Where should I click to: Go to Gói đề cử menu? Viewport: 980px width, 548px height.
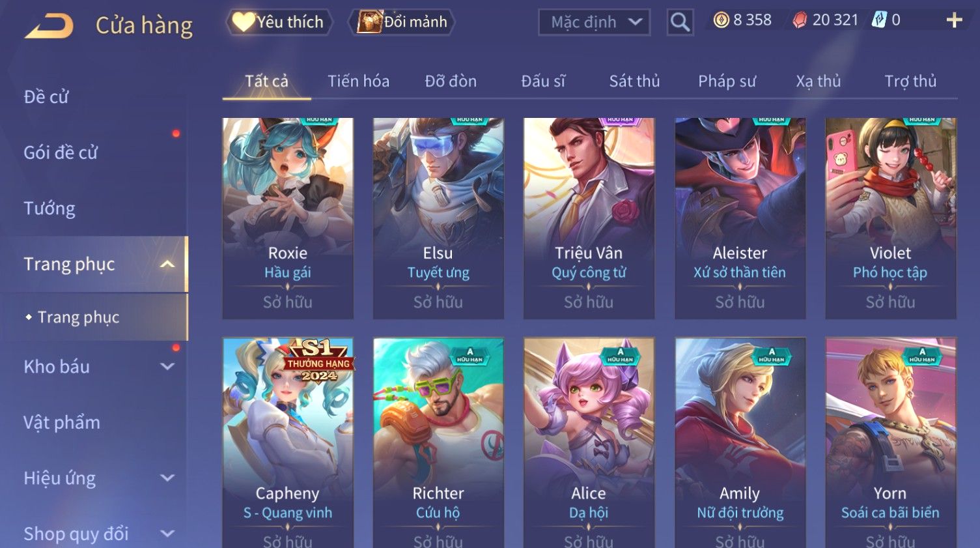coord(61,152)
